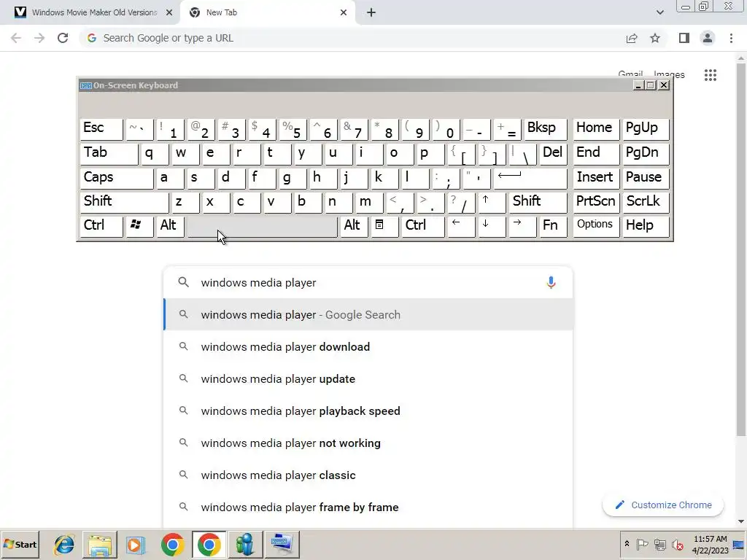Open a new tab with plus
Image resolution: width=747 pixels, height=560 pixels.
(371, 13)
